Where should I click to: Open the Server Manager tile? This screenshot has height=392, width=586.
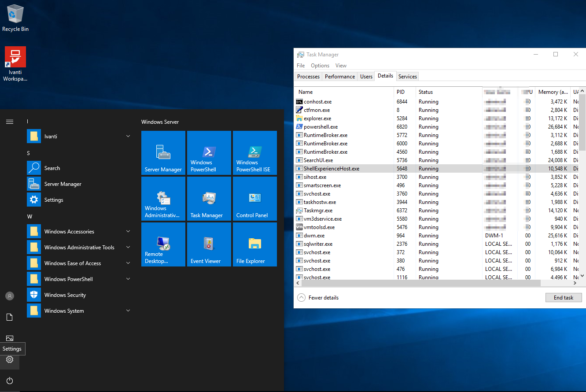coord(163,153)
